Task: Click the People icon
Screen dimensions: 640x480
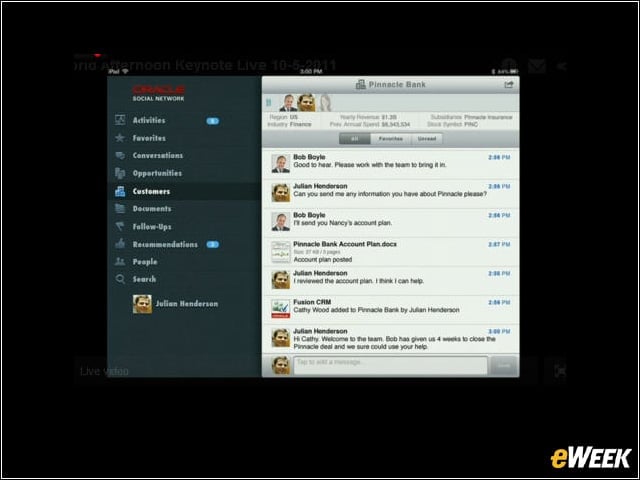Action: [120, 261]
